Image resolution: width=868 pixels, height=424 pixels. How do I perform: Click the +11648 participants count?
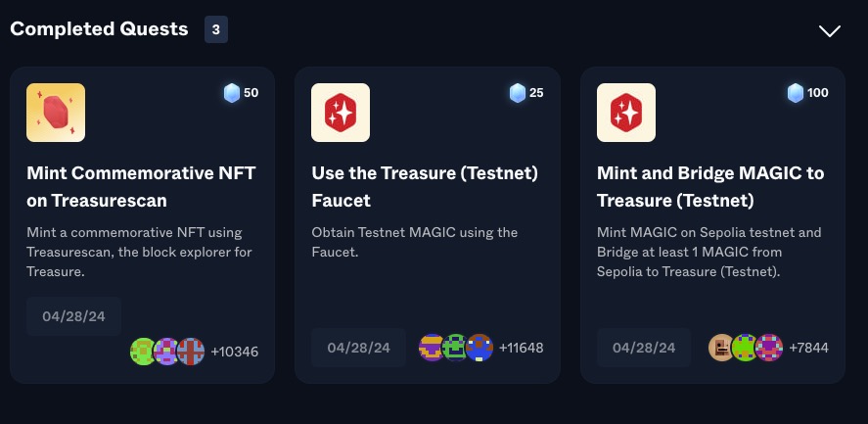click(x=521, y=348)
